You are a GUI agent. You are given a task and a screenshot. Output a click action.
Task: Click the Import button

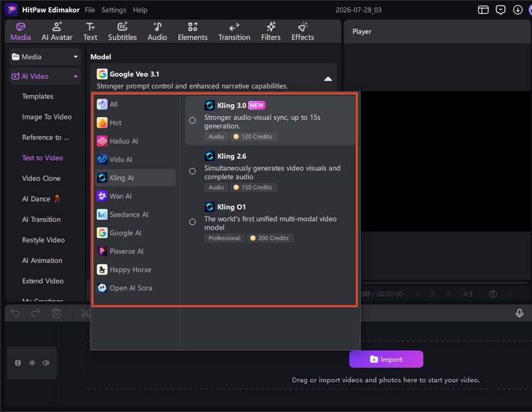coord(386,359)
